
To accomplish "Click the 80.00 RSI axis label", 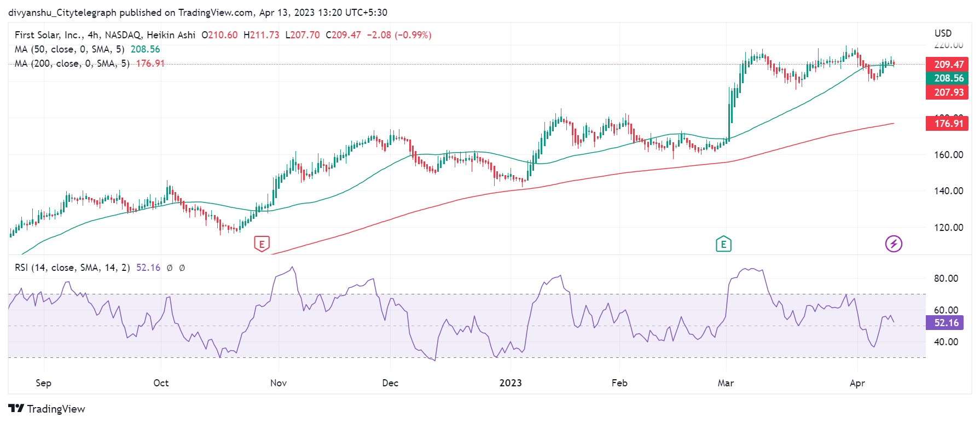I will tap(946, 279).
